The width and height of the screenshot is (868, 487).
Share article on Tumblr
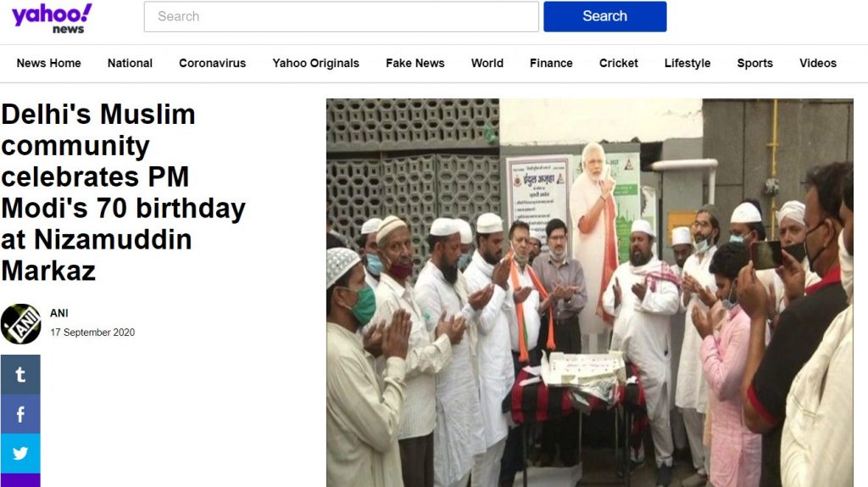tap(20, 374)
